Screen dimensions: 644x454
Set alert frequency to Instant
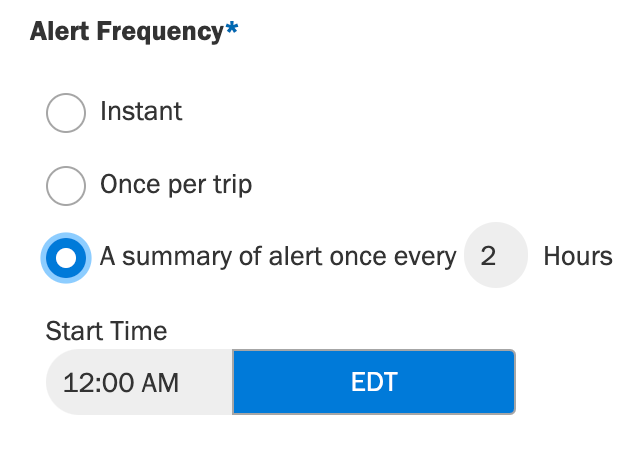pyautogui.click(x=66, y=113)
